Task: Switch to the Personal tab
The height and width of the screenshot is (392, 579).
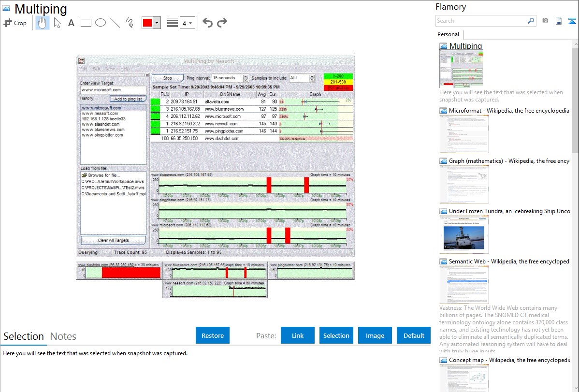Action: (448, 34)
